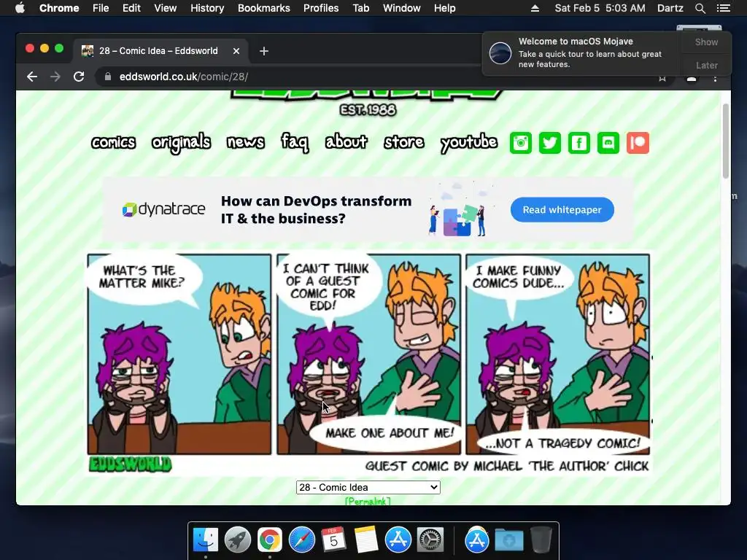Reload the page with refresh icon
Screen dimensions: 747x560
click(79, 77)
